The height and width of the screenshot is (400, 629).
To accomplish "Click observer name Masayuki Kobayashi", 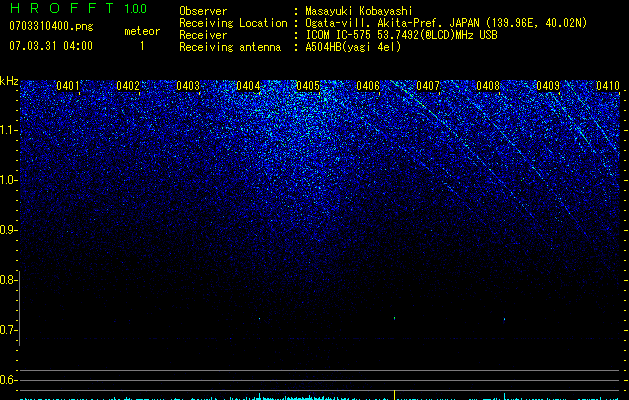I will [x=359, y=11].
